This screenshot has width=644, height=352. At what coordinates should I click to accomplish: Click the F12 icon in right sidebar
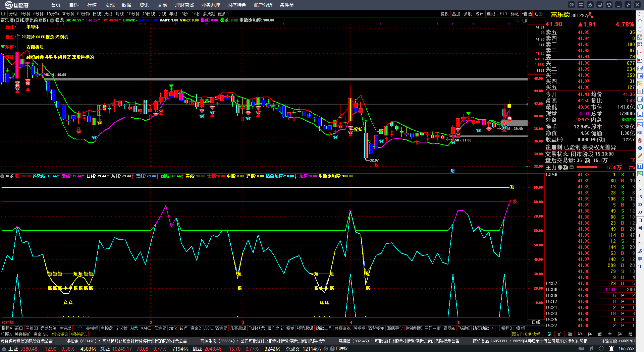tap(640, 99)
